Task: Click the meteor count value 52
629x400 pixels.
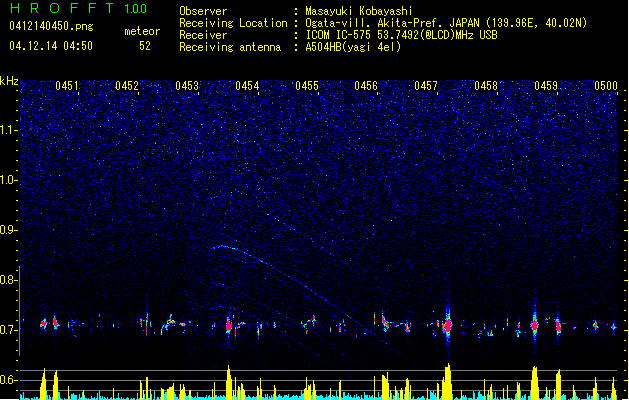Action: pos(145,46)
